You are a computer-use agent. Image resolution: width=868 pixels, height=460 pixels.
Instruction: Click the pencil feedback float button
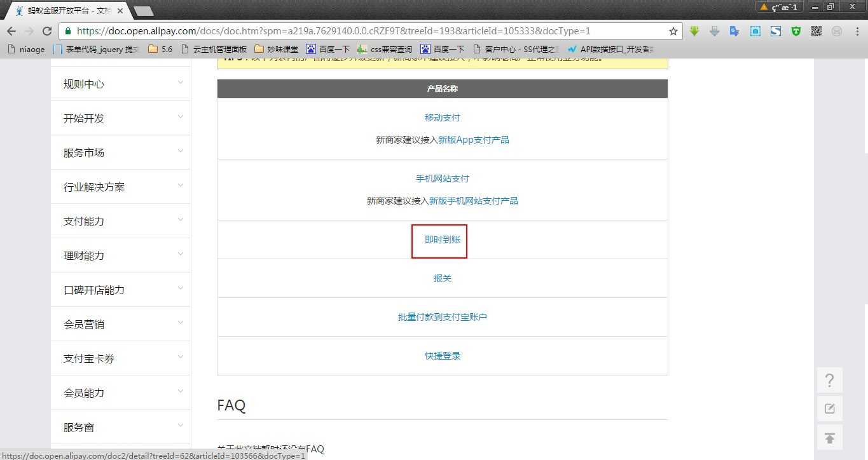pos(830,409)
